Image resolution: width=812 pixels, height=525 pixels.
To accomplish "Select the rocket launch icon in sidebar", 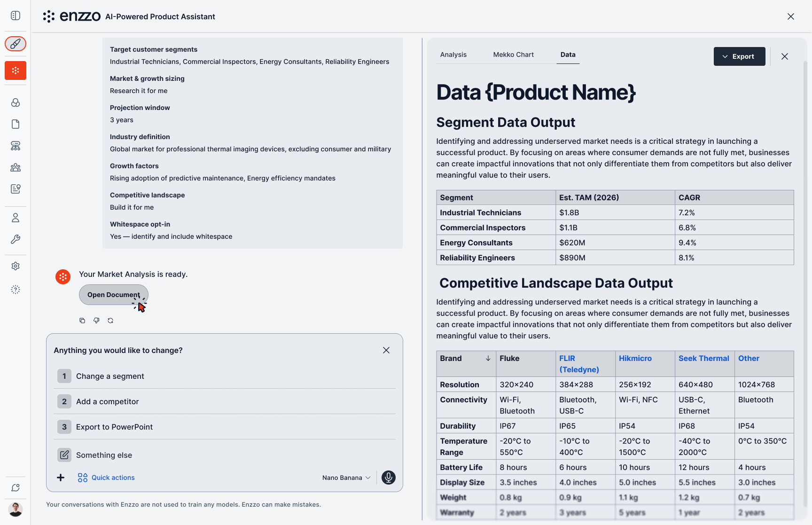I will point(16,44).
